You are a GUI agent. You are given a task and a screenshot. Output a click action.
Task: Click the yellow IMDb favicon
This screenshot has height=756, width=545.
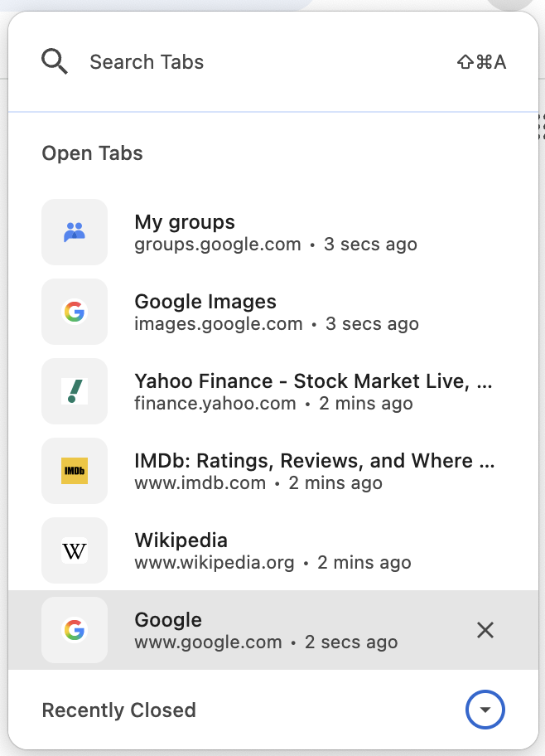coord(75,471)
